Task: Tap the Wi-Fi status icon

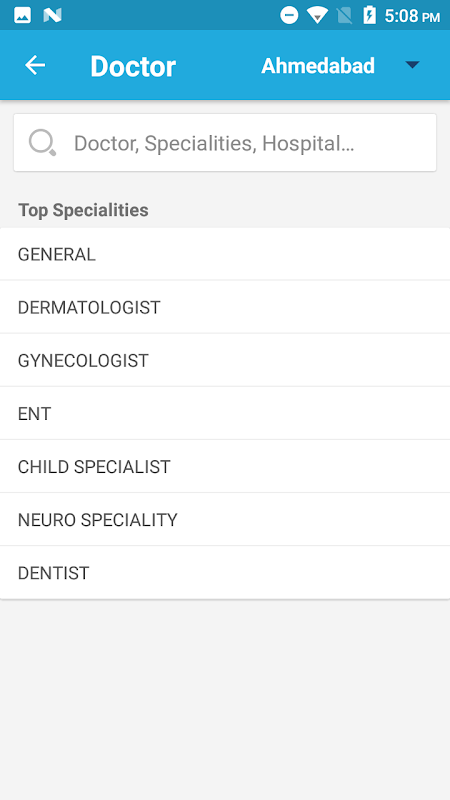Action: coord(317,15)
